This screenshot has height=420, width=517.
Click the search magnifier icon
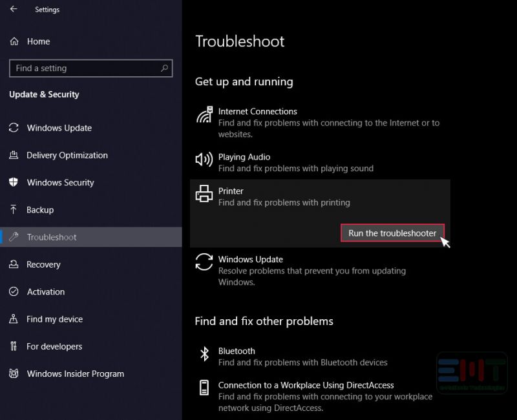tap(165, 68)
